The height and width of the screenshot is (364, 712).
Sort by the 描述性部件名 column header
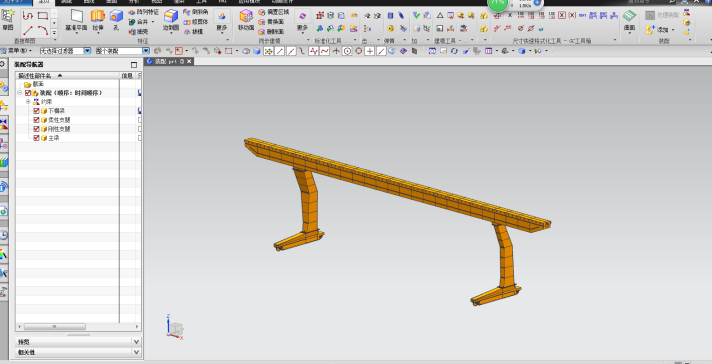[x=68, y=76]
